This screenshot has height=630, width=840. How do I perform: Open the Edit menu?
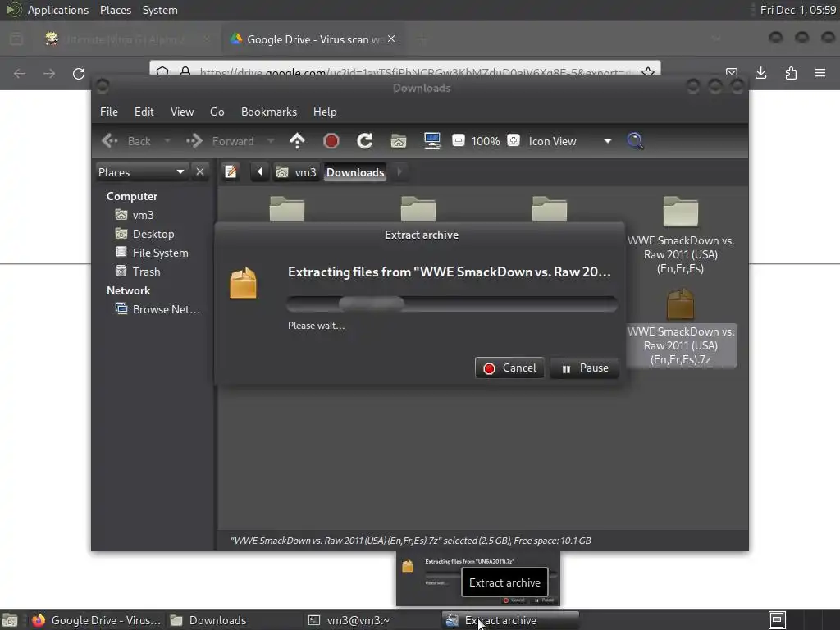pos(144,112)
